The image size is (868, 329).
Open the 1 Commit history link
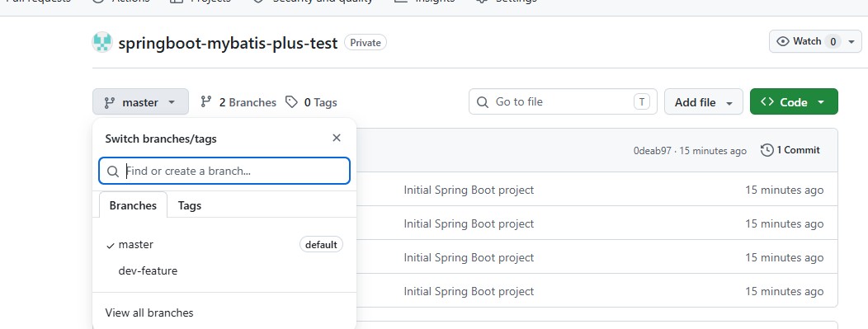tap(790, 150)
